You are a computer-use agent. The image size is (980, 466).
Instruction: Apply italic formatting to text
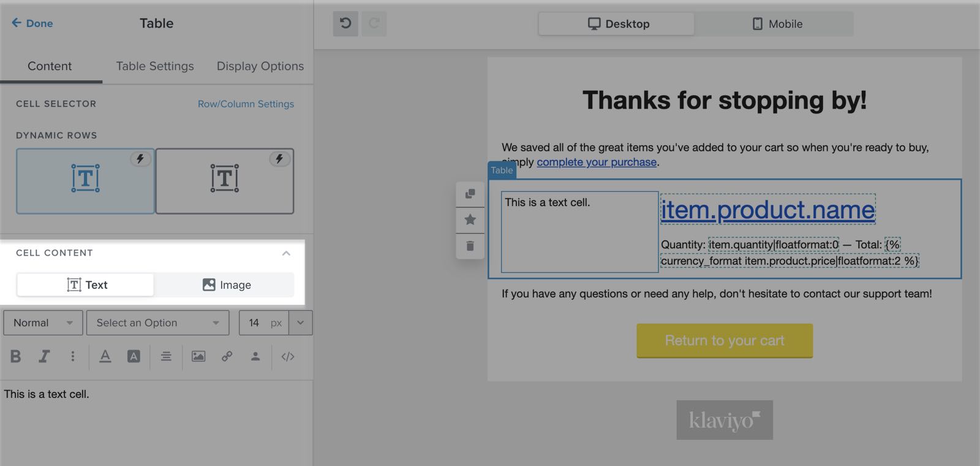(x=44, y=356)
